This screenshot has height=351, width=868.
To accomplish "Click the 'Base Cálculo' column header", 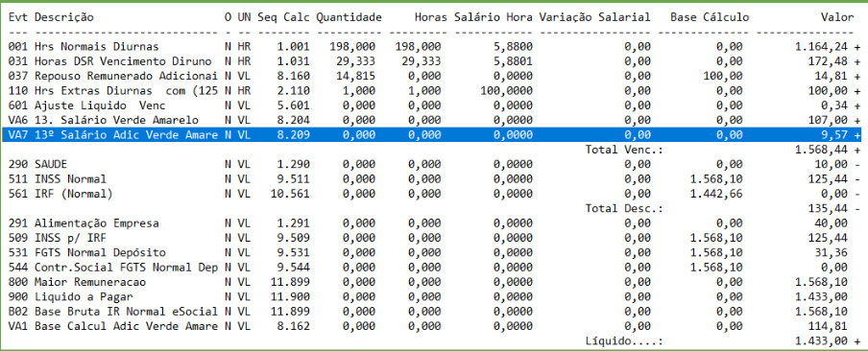I will pos(710,17).
